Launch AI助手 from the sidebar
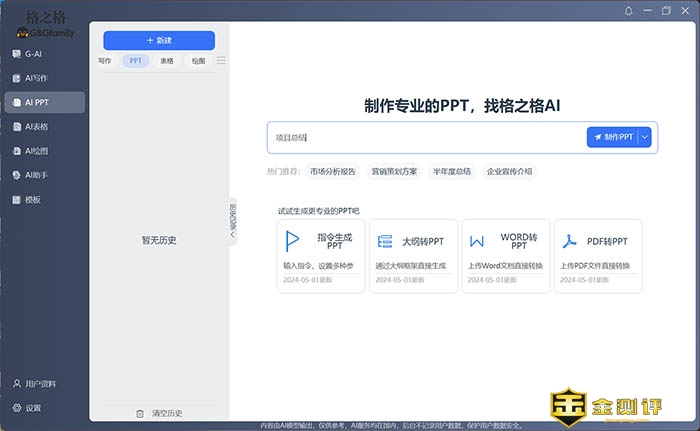Viewport: 700px width, 431px height. point(36,175)
